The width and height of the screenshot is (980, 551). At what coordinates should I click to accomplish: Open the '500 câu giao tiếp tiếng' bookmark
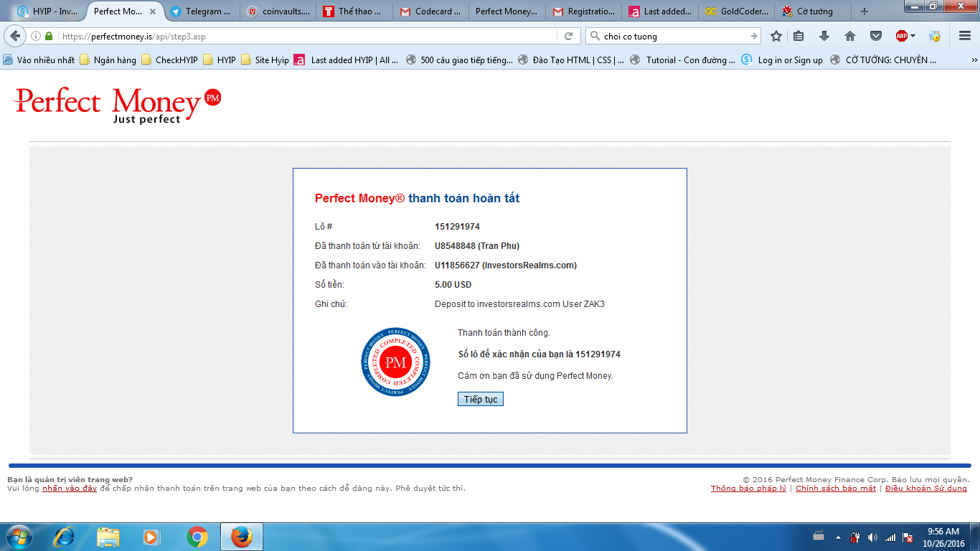coord(459,60)
